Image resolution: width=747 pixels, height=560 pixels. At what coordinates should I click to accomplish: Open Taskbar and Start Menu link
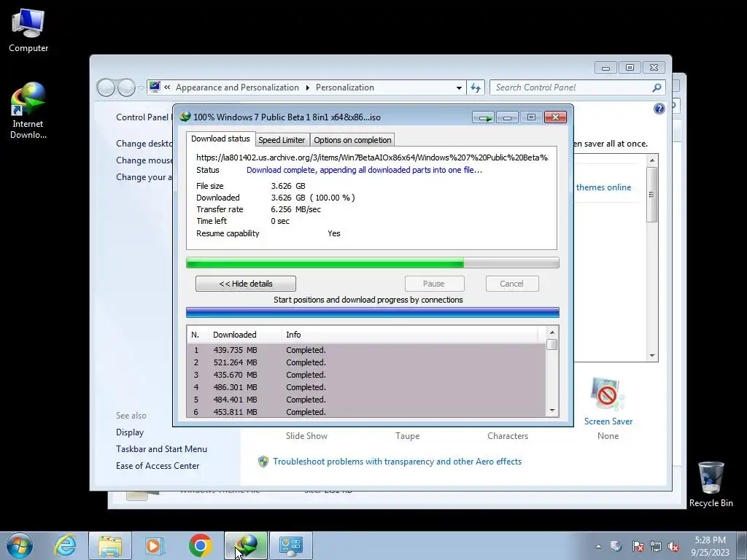[x=161, y=449]
